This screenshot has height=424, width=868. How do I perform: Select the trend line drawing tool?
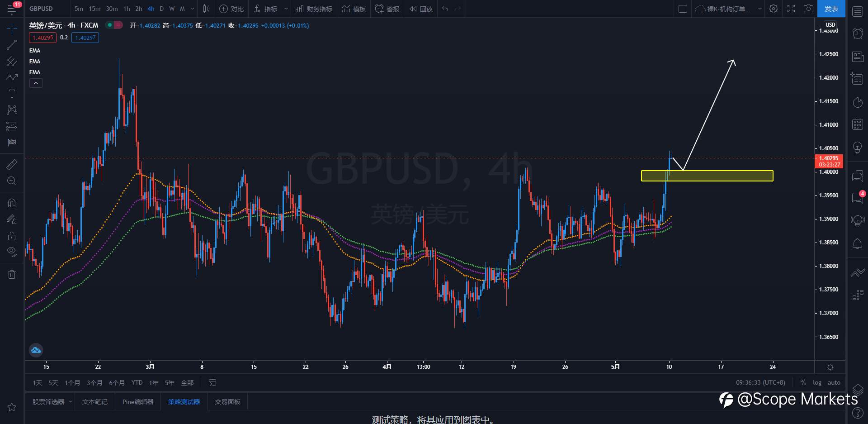tap(12, 45)
